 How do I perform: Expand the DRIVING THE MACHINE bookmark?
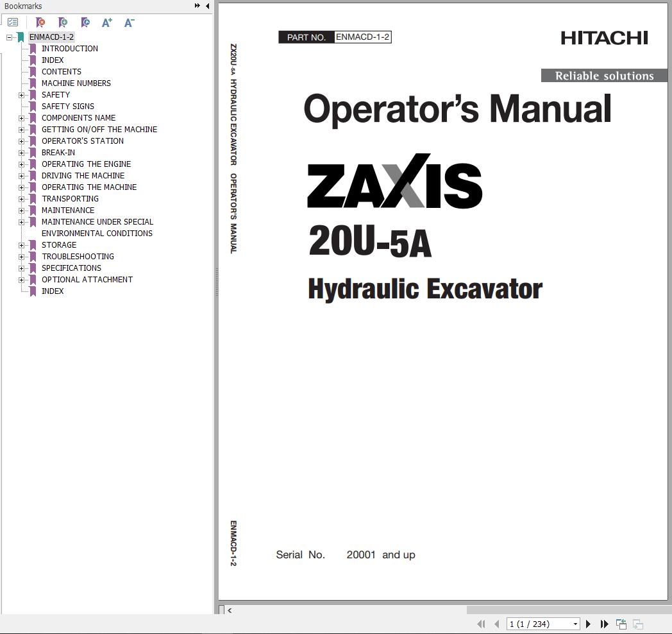tap(21, 176)
